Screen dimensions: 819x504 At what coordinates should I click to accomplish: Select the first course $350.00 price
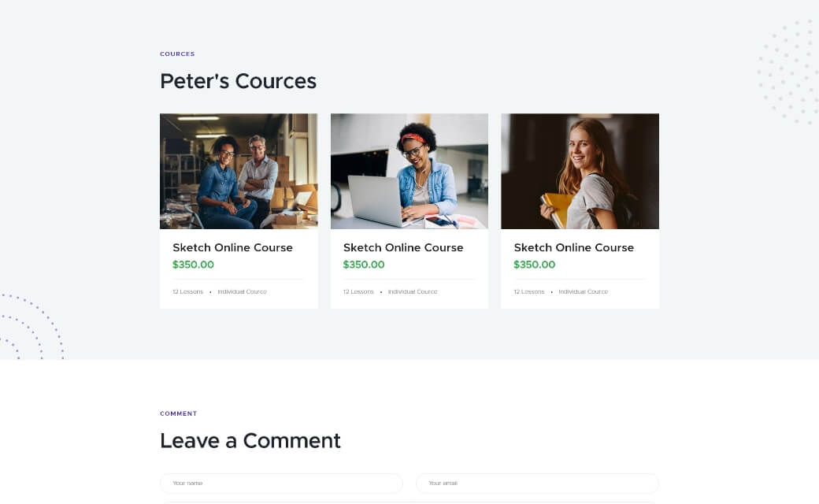click(193, 265)
